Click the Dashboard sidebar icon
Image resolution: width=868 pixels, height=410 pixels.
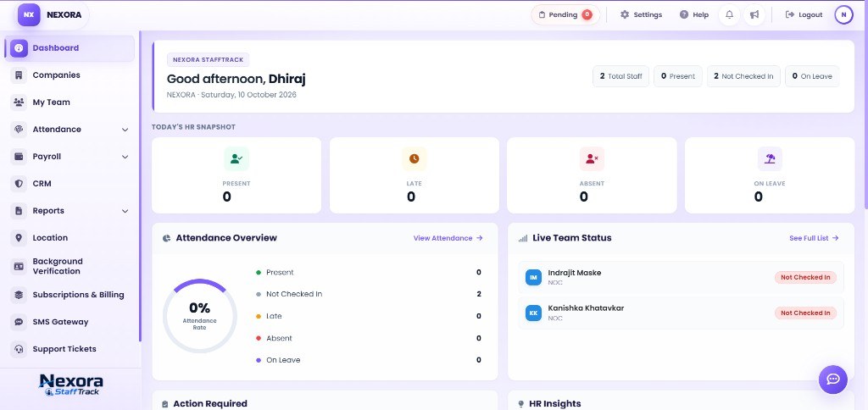coord(19,48)
